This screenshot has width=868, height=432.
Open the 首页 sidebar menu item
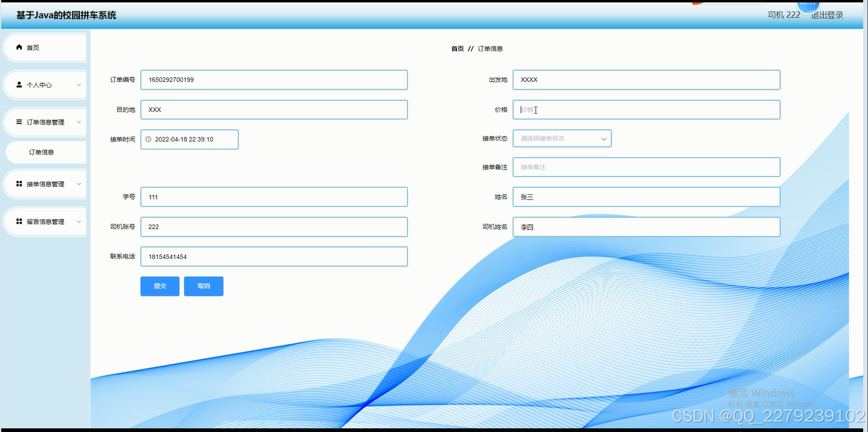pos(45,48)
